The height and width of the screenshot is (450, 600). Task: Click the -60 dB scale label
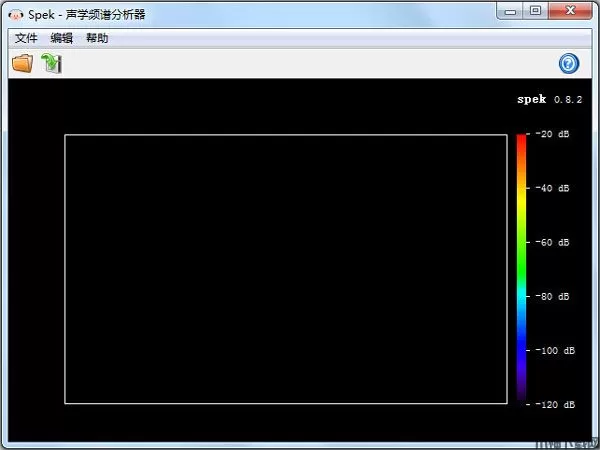pyautogui.click(x=552, y=242)
